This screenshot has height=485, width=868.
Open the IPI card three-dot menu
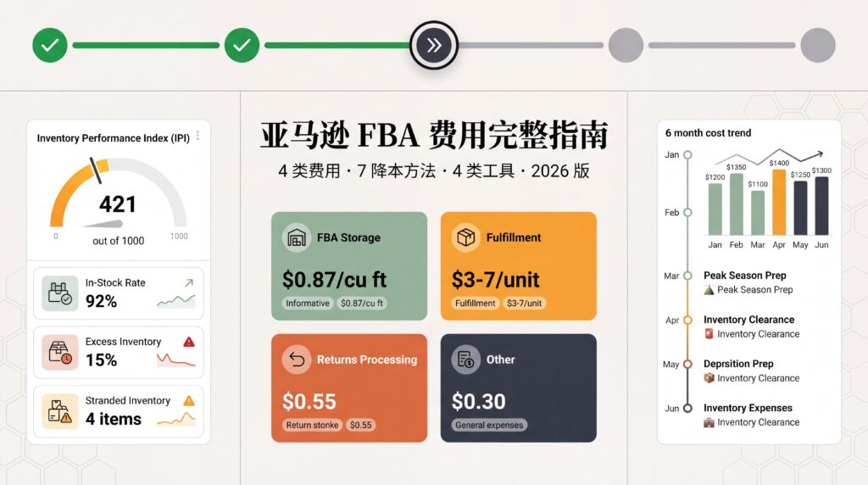point(198,136)
